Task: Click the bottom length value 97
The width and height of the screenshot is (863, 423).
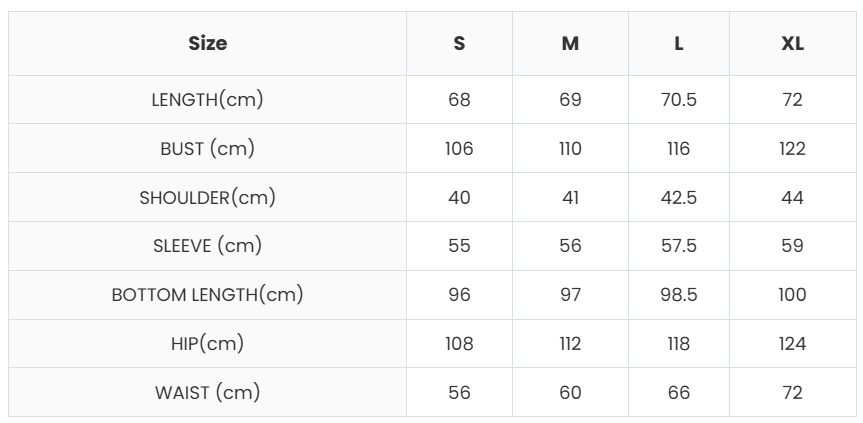Action: click(570, 295)
